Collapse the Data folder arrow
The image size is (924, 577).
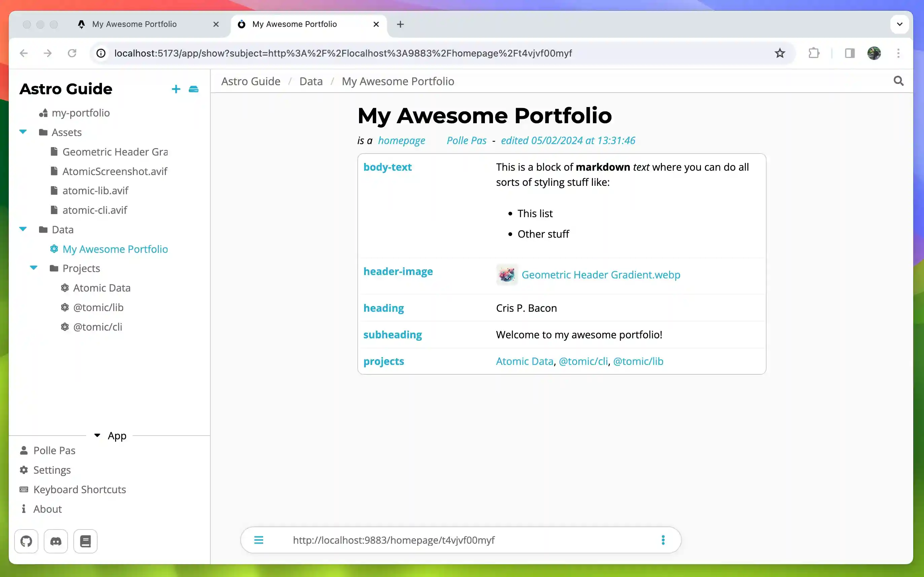23,229
